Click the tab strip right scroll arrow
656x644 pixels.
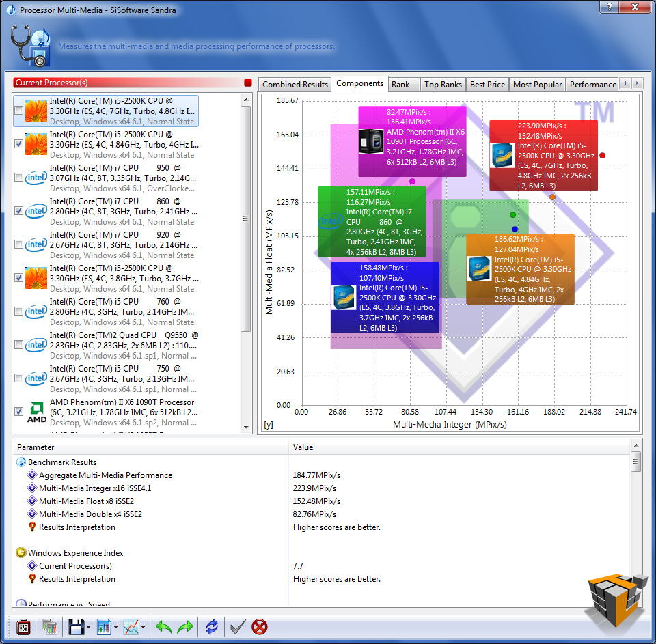pos(637,83)
